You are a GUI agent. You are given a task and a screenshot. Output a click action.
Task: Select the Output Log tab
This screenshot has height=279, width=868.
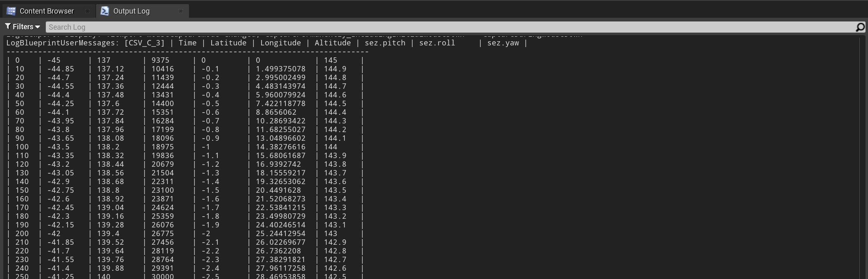[x=131, y=11]
